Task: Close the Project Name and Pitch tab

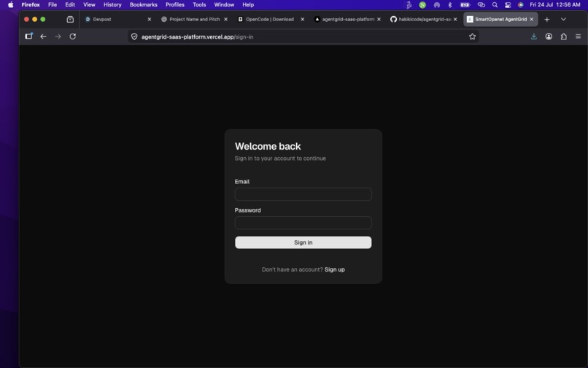Action: [x=225, y=19]
